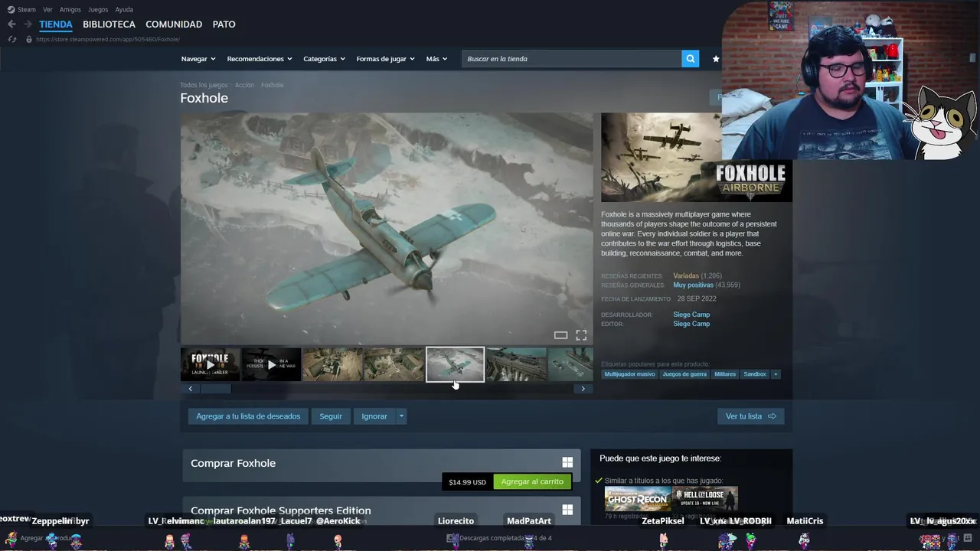Screen dimensions: 980x551
Task: Select the third screenshot thumbnail of the town
Action: [332, 364]
